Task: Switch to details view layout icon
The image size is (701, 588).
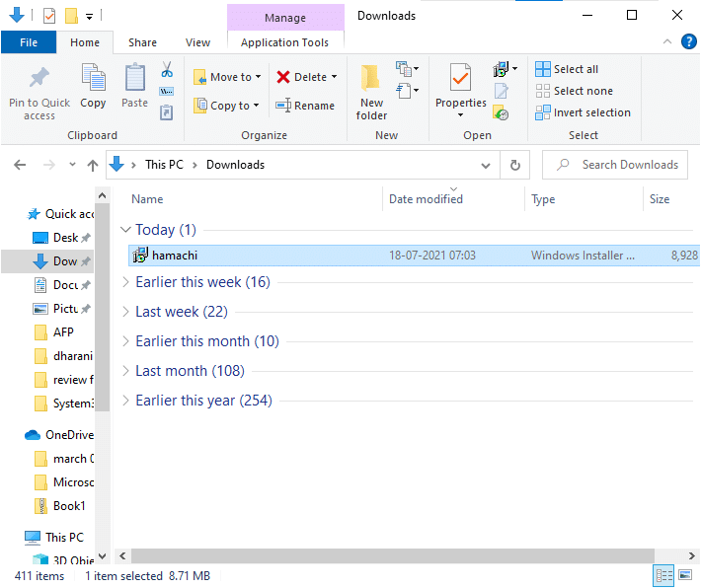Action: tap(662, 576)
